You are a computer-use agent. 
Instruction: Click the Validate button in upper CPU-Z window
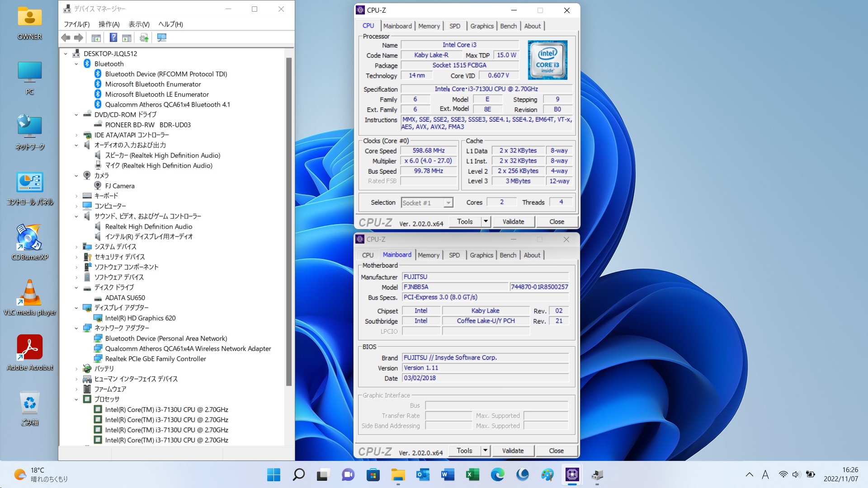click(x=513, y=221)
